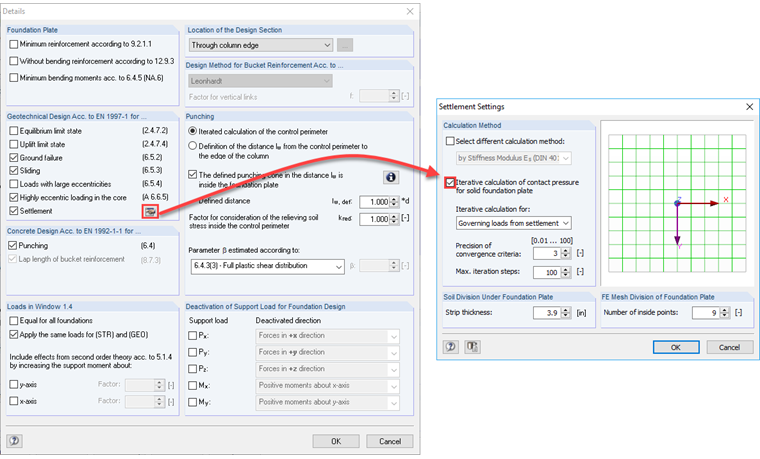Click the ellipsis button beside Through column edge
Viewport: 760px width, 459px height.
click(345, 45)
